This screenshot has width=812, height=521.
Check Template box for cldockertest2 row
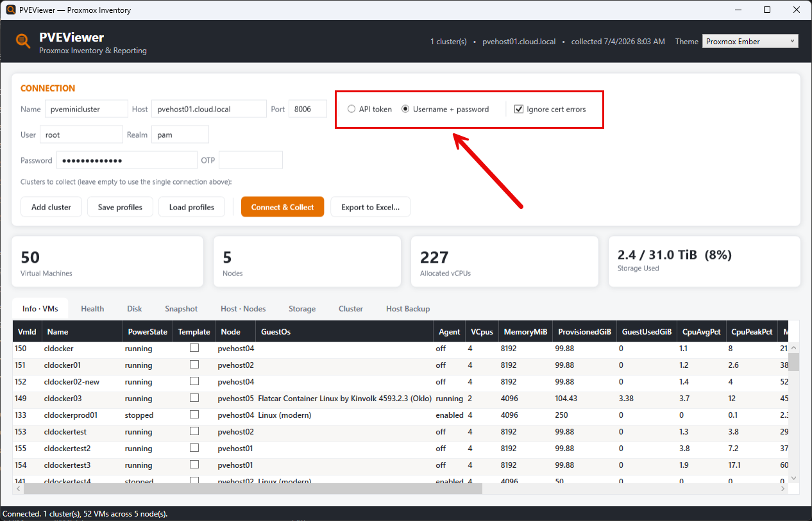(194, 448)
